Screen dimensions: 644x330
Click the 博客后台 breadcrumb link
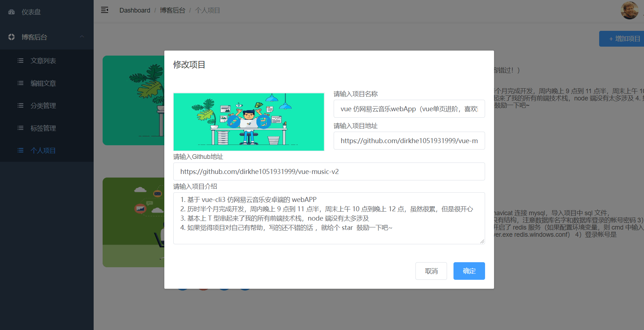point(173,10)
